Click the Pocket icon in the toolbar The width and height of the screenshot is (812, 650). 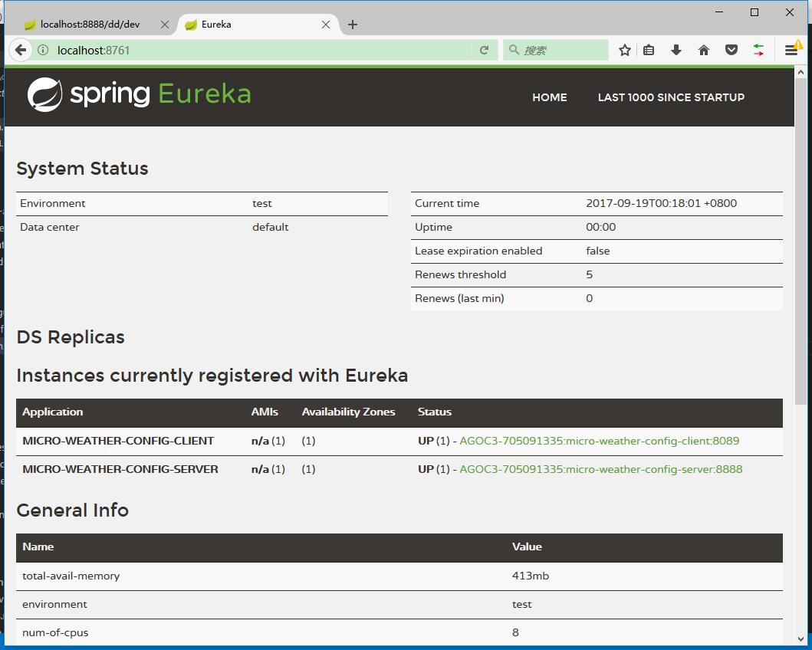click(x=731, y=50)
